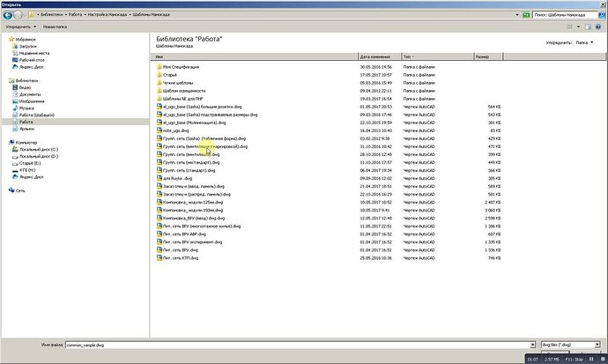Viewport: 608px width, 364px height.
Task: Select для Ruyke .dwg file
Action: [179, 178]
